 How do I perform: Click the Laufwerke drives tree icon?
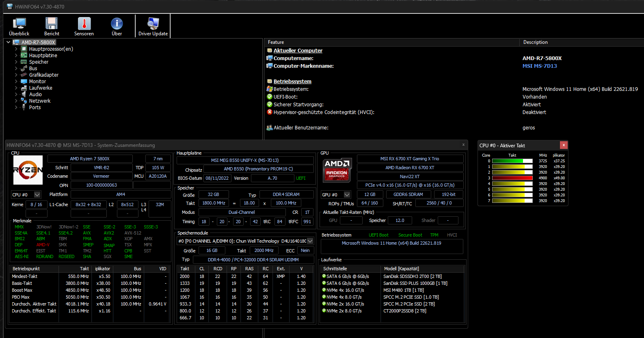click(24, 88)
